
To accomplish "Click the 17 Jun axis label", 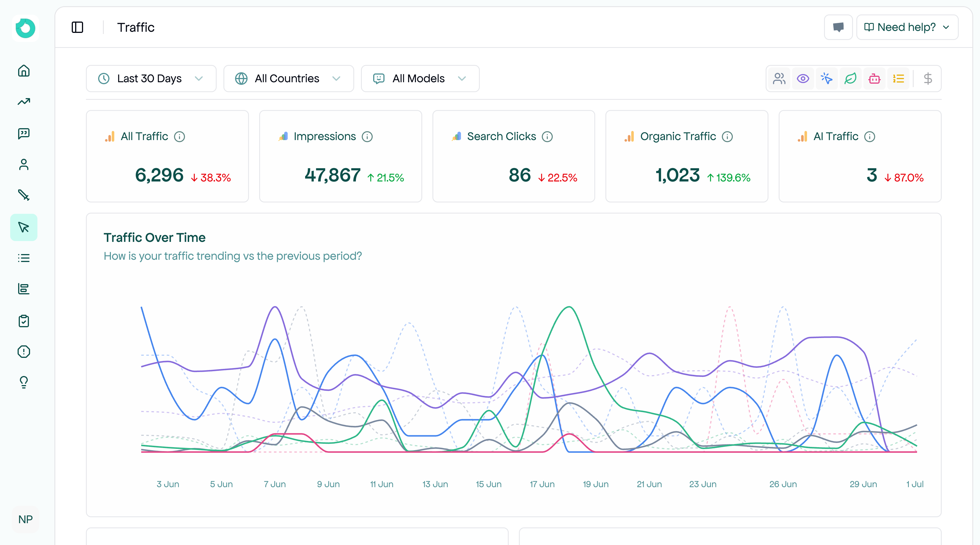I will pos(542,484).
